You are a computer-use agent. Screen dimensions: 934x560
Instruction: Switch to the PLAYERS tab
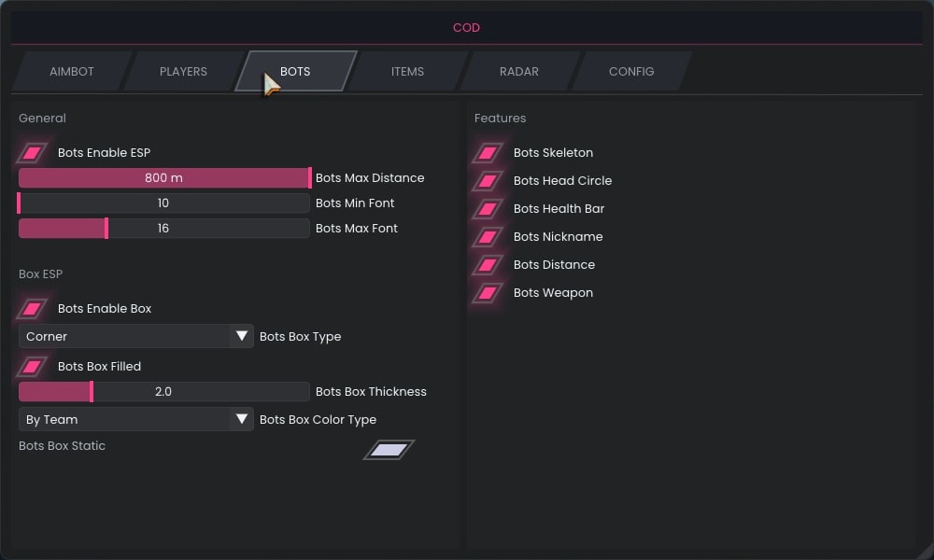183,71
